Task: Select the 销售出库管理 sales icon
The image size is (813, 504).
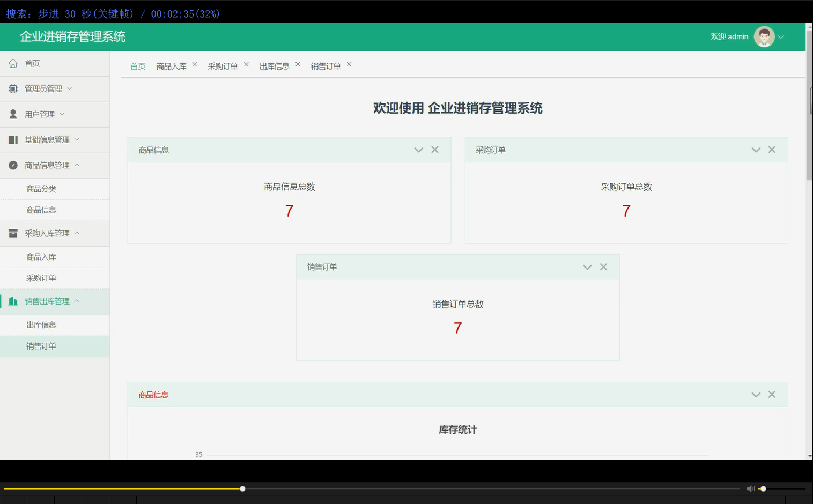Action: click(13, 301)
